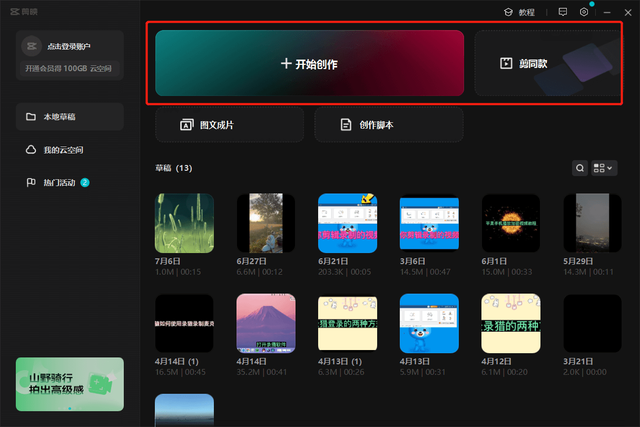This screenshot has width=640, height=427.
Task: Click the 7月6日 draft title text
Action: [167, 261]
